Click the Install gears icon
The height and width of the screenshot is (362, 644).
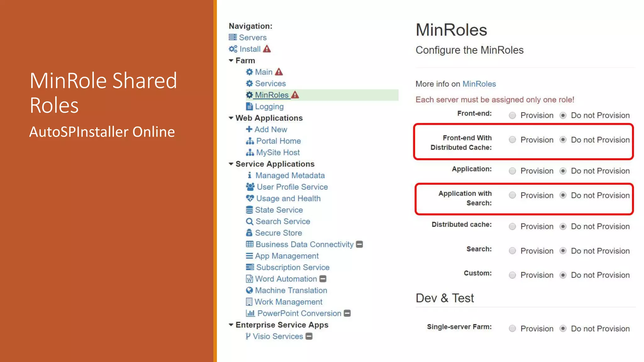[x=233, y=49]
